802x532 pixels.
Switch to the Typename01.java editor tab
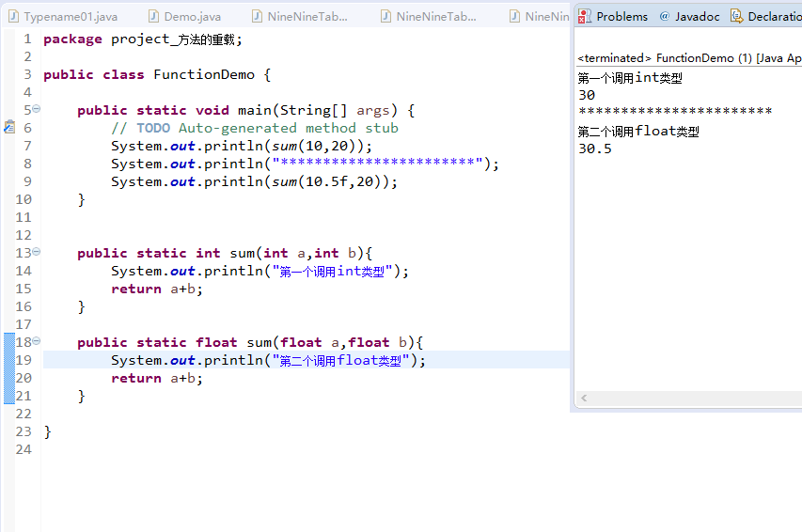63,17
